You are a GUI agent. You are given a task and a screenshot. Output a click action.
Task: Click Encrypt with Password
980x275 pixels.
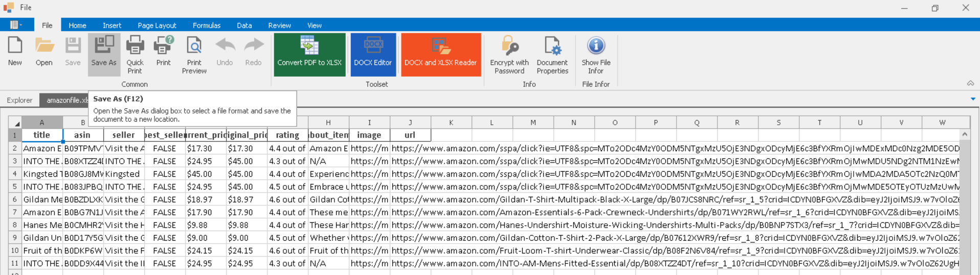click(x=509, y=54)
